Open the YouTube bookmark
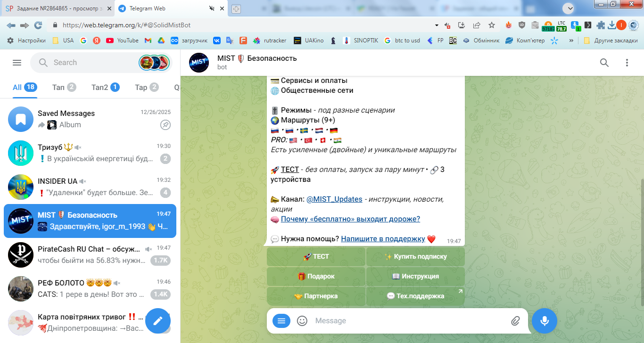The width and height of the screenshot is (644, 343). (x=123, y=41)
